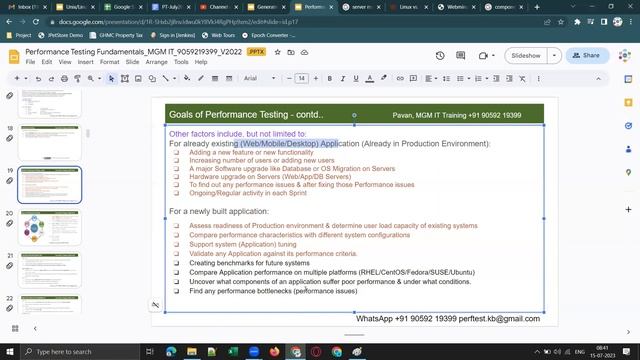Click the Shape tool icon

coord(152,78)
